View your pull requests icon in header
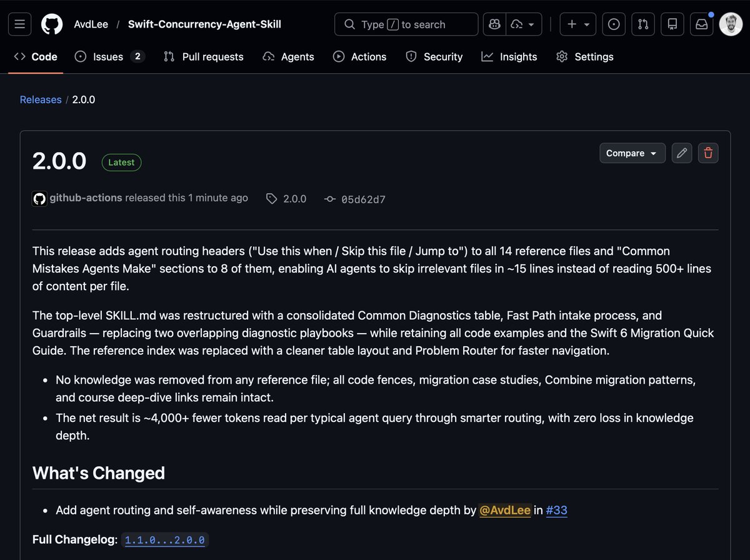This screenshot has height=560, width=750. (x=643, y=24)
